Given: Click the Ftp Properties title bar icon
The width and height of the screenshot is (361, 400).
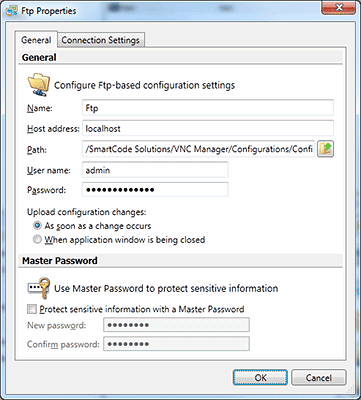Looking at the screenshot, I should (12, 11).
